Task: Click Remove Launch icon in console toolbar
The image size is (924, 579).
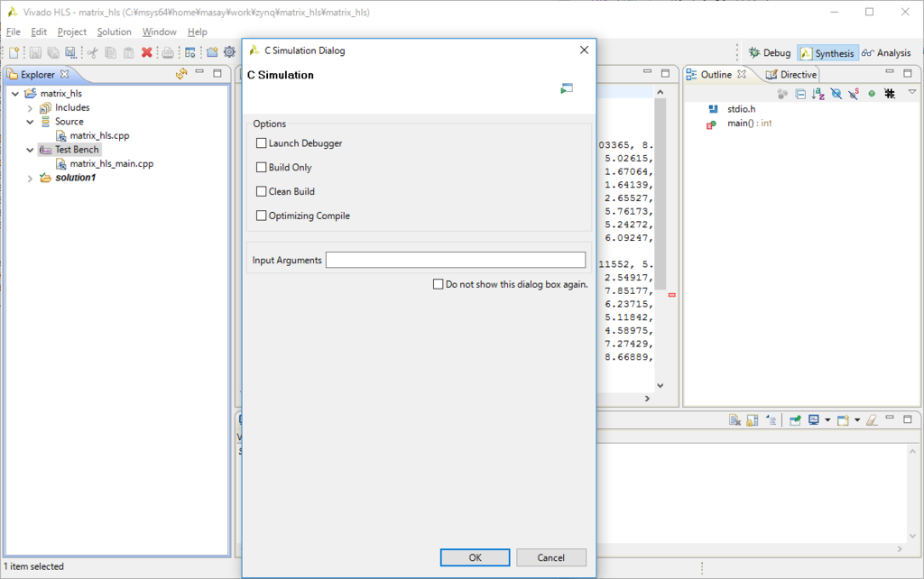Action: tap(735, 420)
